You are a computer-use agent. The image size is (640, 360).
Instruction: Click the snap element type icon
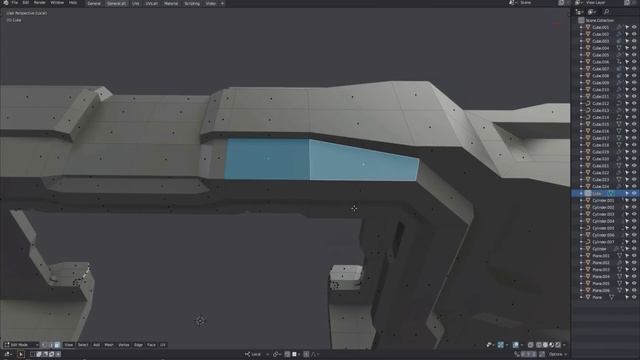pos(294,354)
